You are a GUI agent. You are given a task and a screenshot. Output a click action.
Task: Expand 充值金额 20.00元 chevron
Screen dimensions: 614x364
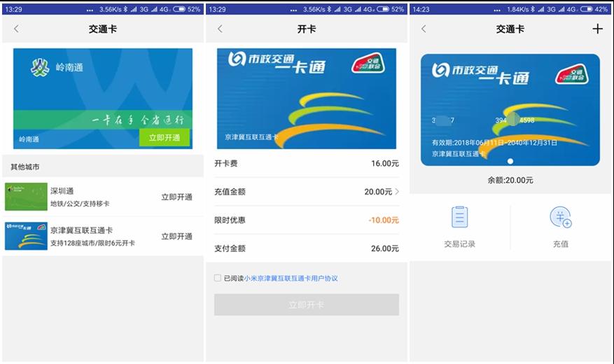point(397,191)
